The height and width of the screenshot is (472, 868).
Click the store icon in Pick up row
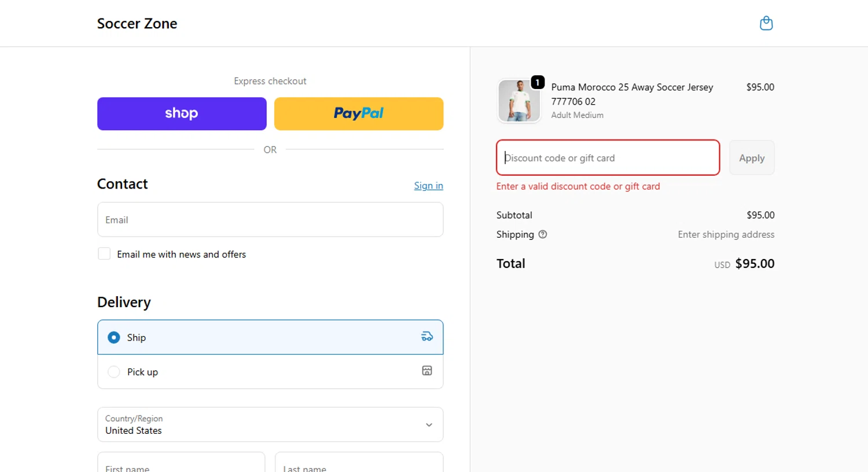[x=427, y=371]
